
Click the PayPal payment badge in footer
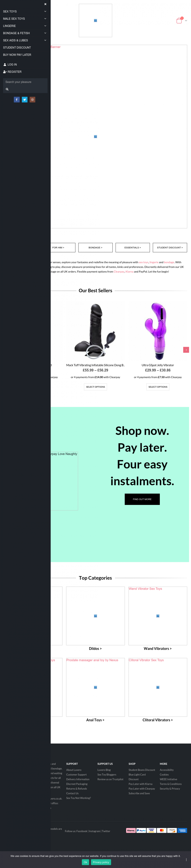click(x=141, y=830)
